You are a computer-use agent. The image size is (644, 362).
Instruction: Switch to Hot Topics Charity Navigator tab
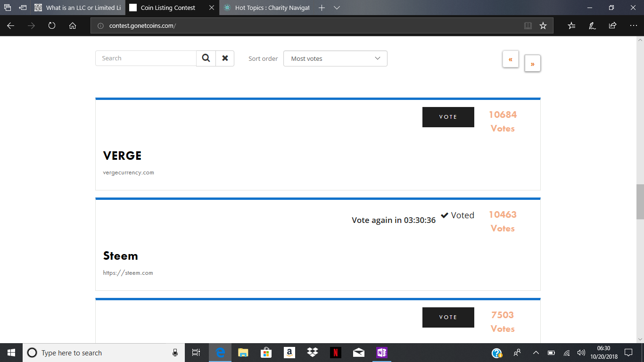click(267, 8)
